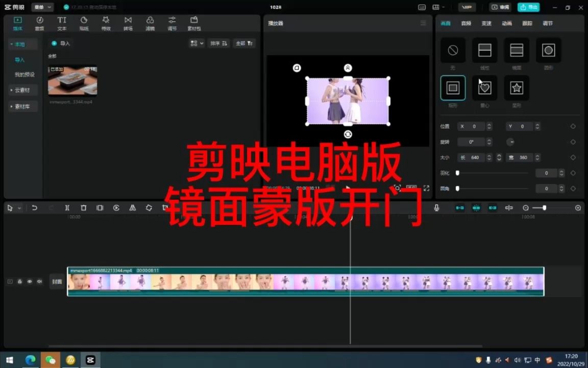Image resolution: width=588 pixels, height=368 pixels.
Task: Click the 导出 export button
Action: click(x=529, y=7)
